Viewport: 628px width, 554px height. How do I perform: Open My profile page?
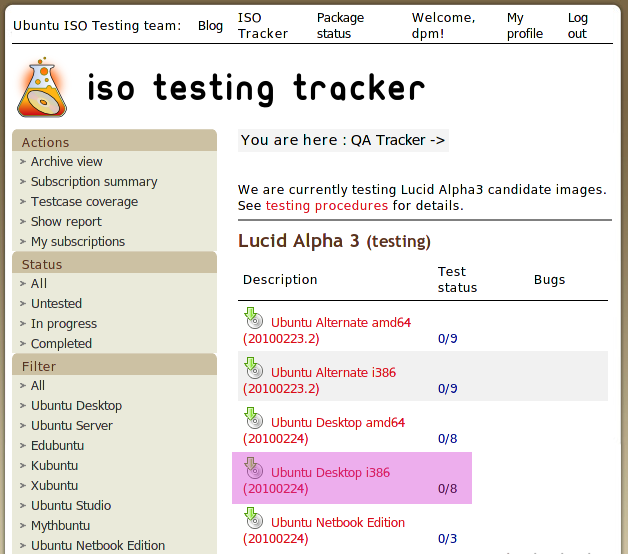pos(525,26)
